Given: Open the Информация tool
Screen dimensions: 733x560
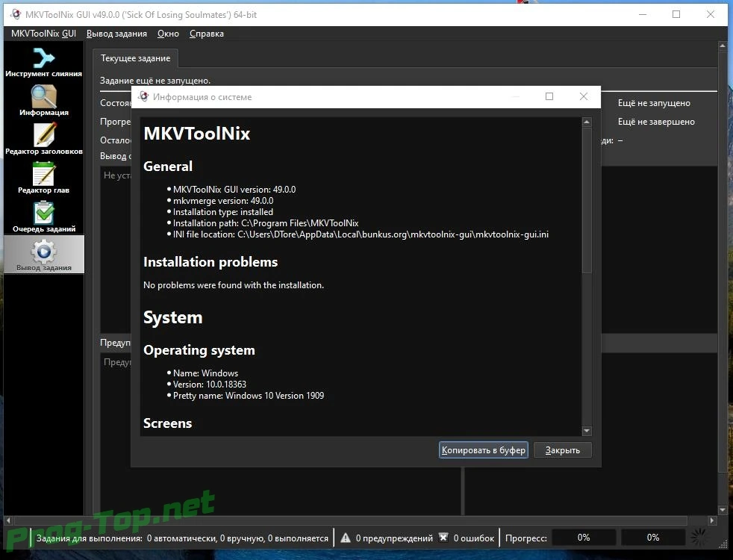Looking at the screenshot, I should click(x=43, y=100).
